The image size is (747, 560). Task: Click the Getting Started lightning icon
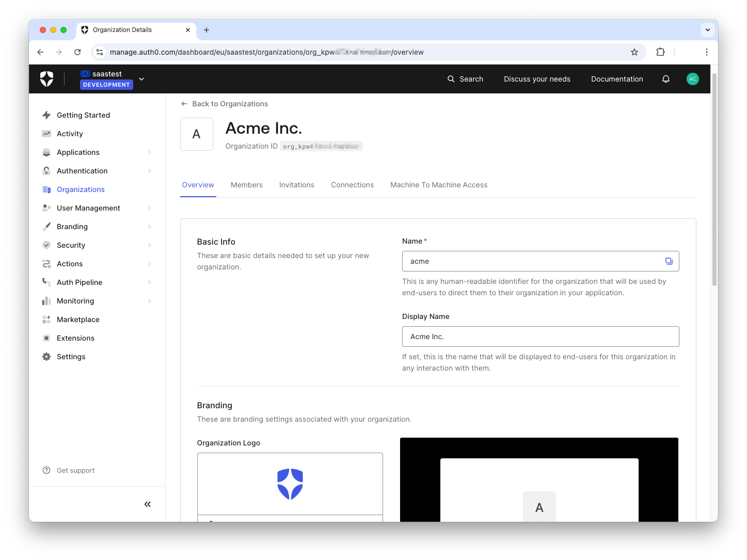46,115
